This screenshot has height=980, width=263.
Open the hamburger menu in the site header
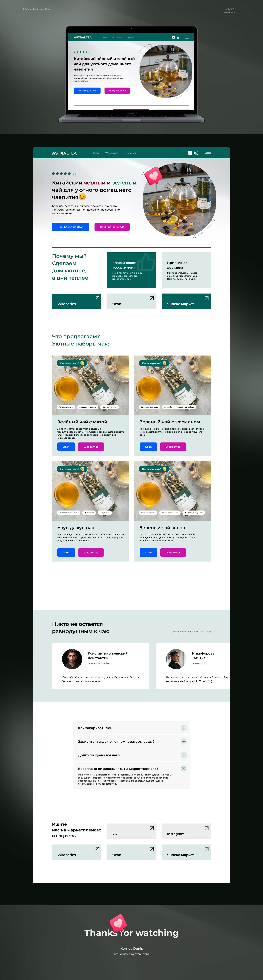pyautogui.click(x=208, y=153)
